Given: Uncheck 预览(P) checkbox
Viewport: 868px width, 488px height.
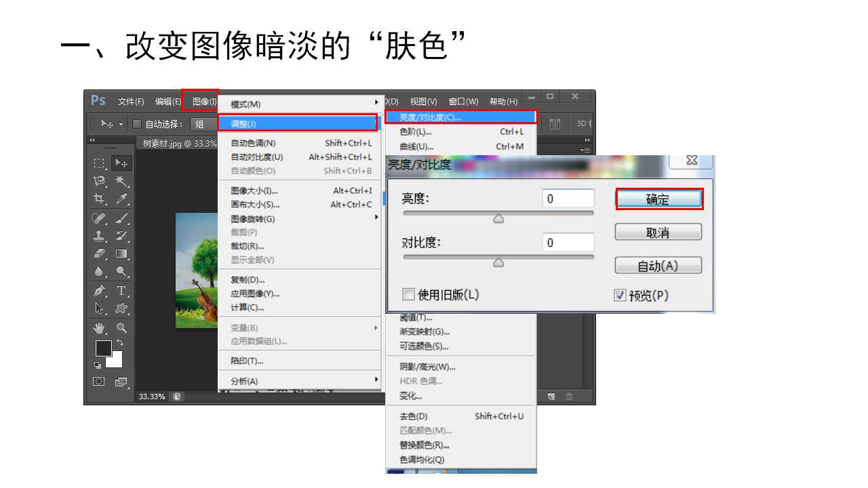Looking at the screenshot, I should (x=620, y=296).
